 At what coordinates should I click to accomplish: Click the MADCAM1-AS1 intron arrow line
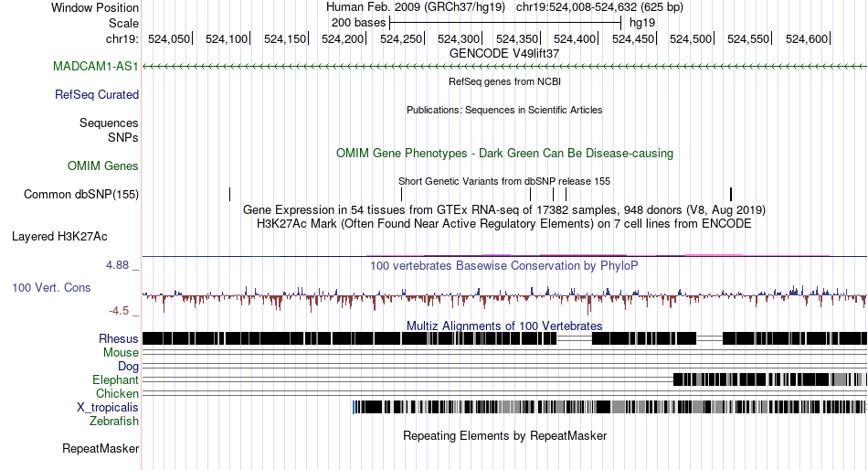pos(504,67)
